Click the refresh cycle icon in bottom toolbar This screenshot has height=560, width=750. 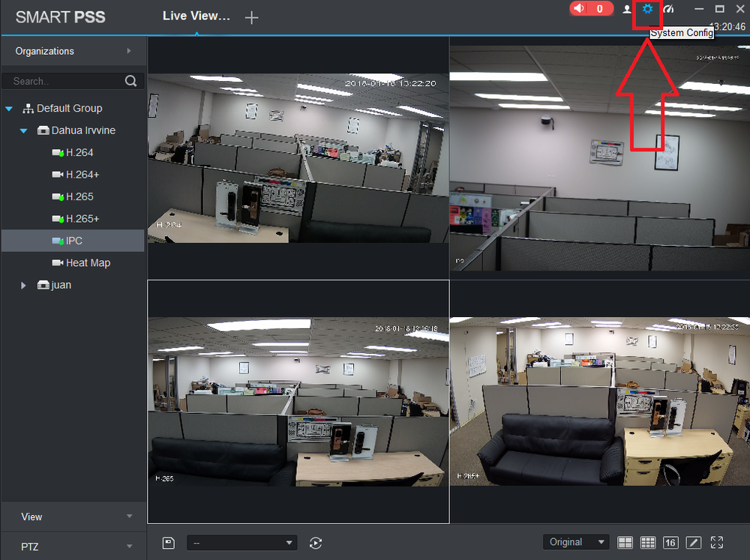tap(316, 543)
